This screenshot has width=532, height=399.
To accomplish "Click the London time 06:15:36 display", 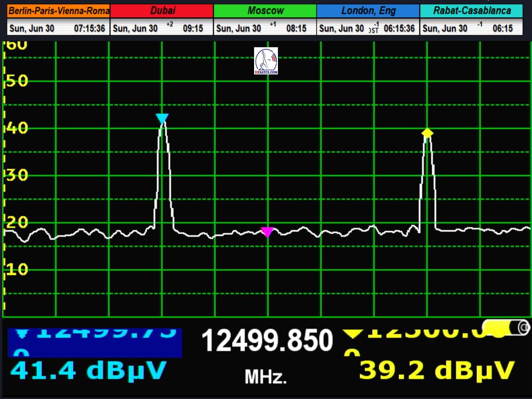I will click(x=399, y=29).
